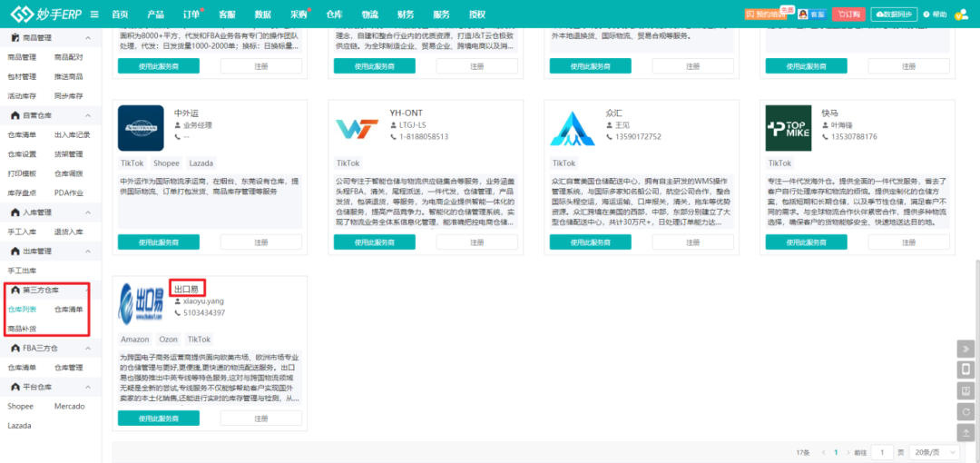
Task: Open the user avatar with VIP badge
Action: [961, 15]
